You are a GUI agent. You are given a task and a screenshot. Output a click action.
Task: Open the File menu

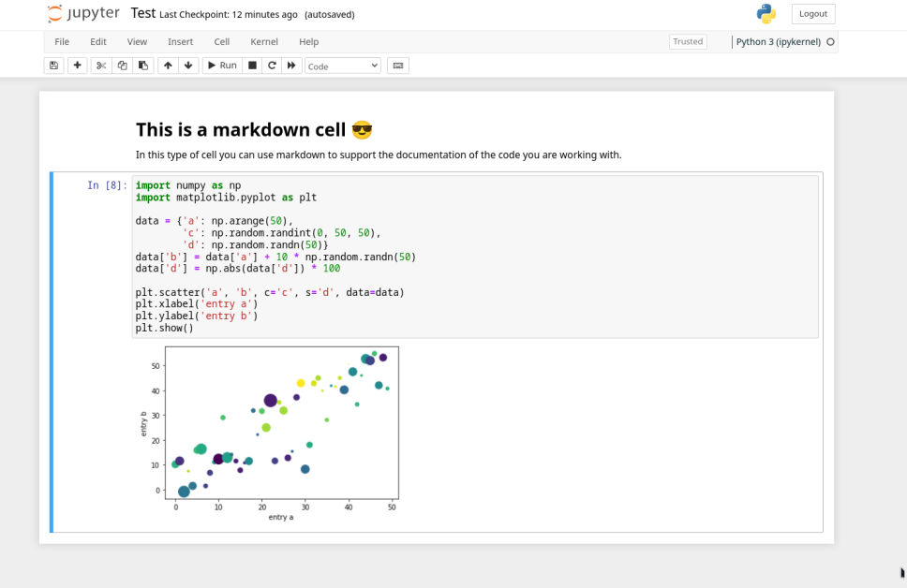click(62, 41)
